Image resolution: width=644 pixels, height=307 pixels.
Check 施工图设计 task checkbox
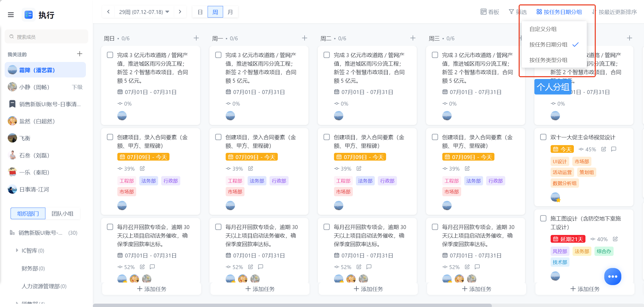coord(543,218)
